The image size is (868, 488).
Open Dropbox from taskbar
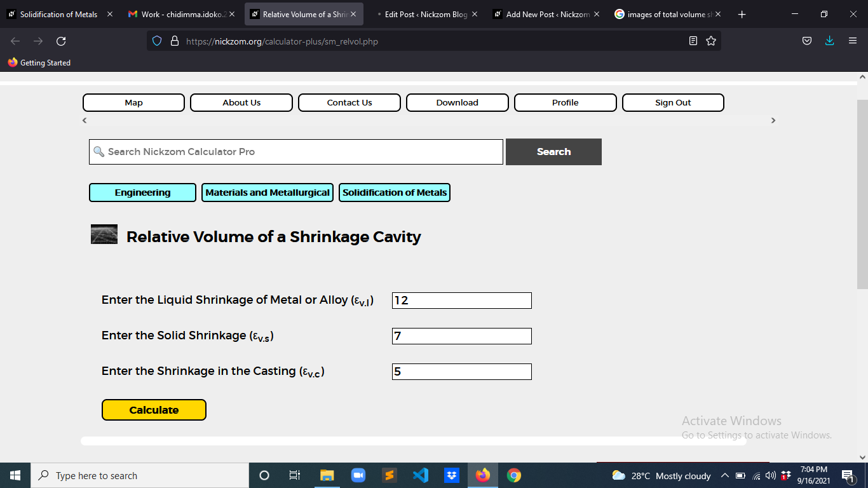pos(452,475)
